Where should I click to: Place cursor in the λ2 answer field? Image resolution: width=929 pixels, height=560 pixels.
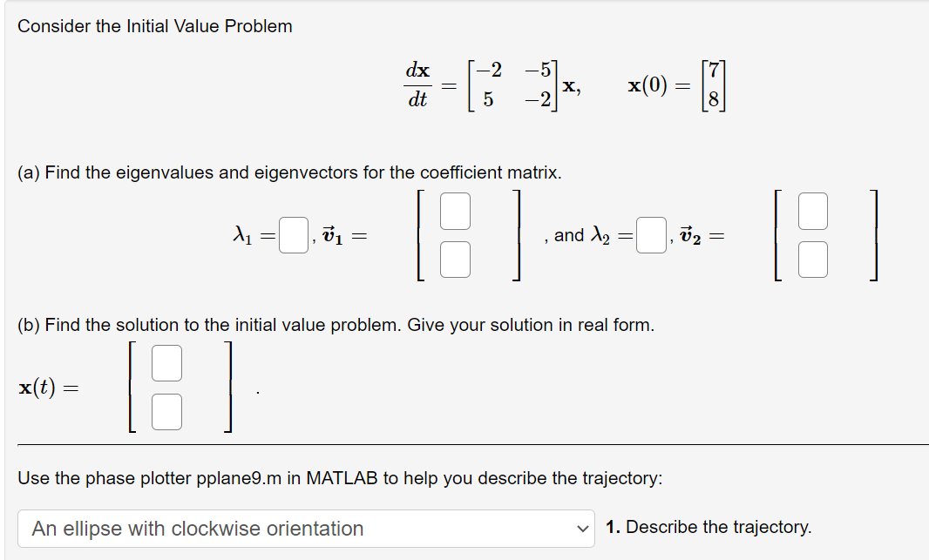pyautogui.click(x=650, y=235)
